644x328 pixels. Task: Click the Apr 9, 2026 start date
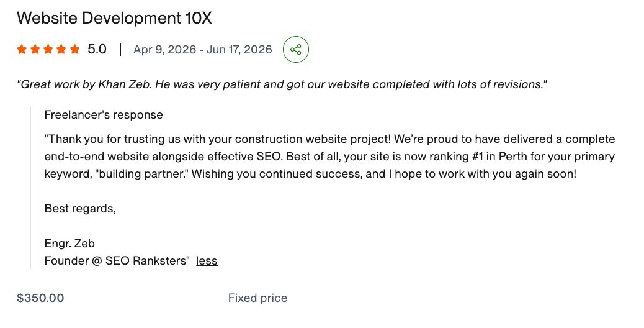click(164, 49)
